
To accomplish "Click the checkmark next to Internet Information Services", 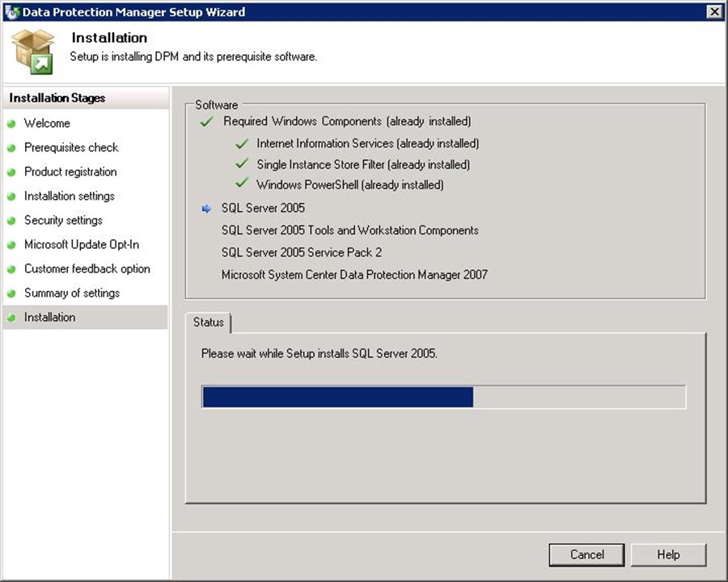I will (x=241, y=143).
